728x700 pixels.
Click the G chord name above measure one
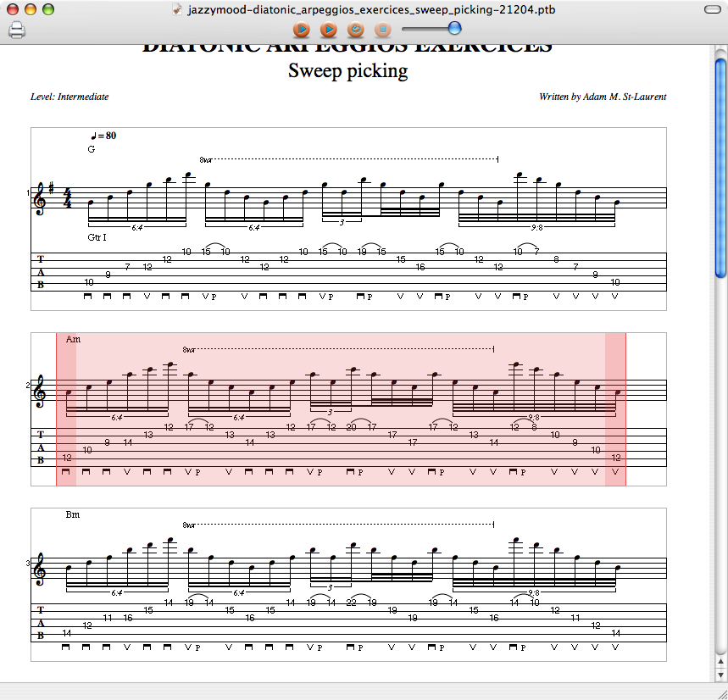tap(92, 149)
